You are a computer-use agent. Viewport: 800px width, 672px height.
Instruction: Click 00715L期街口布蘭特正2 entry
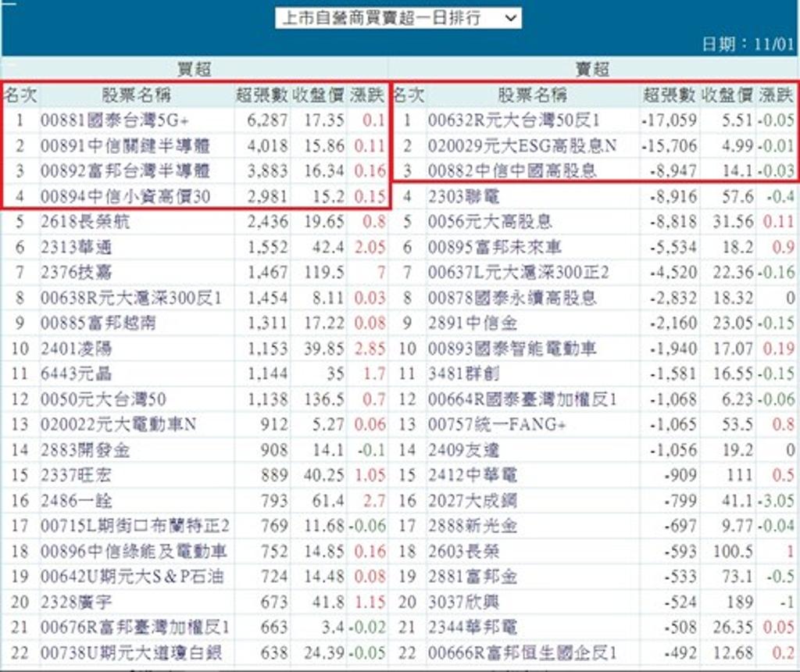[135, 526]
